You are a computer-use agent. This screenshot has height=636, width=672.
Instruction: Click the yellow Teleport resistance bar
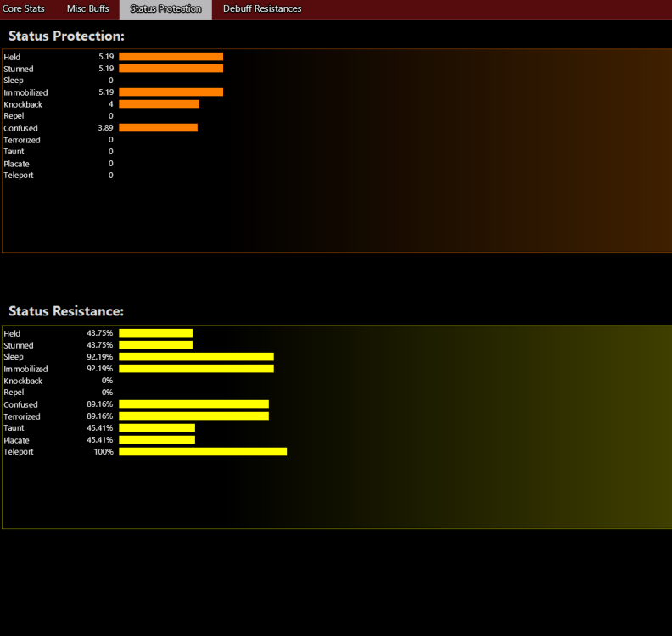click(x=203, y=452)
